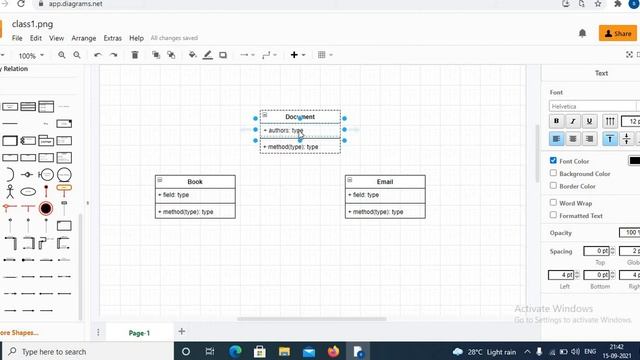Align text vertically to top
640x360 pixels.
pos(610,139)
